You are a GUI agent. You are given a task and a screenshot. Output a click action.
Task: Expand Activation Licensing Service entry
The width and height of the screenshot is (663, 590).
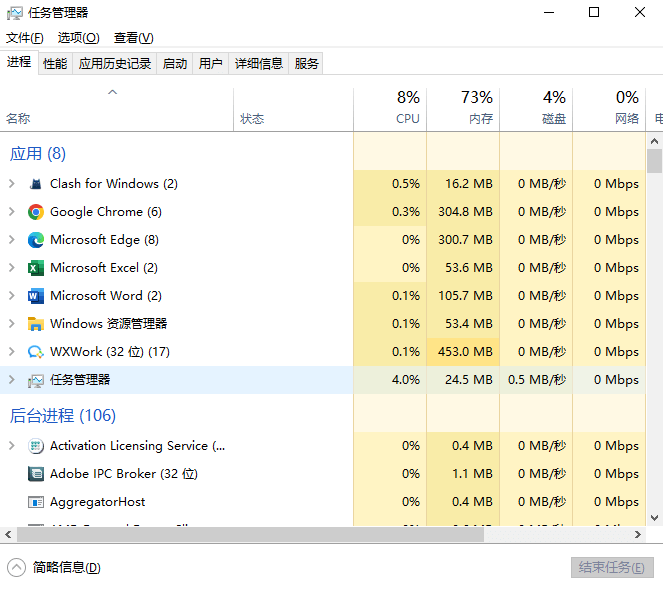pyautogui.click(x=12, y=446)
